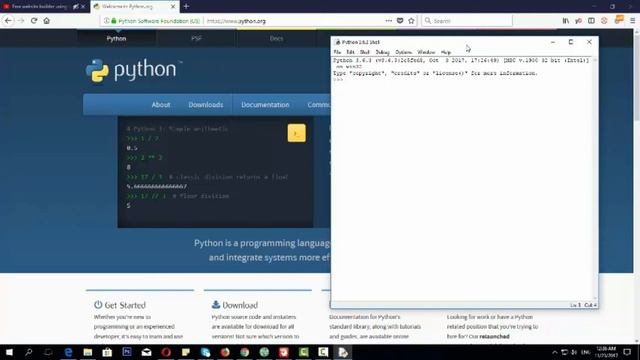Close the Welcome to Python.org tab
Viewport: 640px width, 360px height.
click(x=173, y=7)
